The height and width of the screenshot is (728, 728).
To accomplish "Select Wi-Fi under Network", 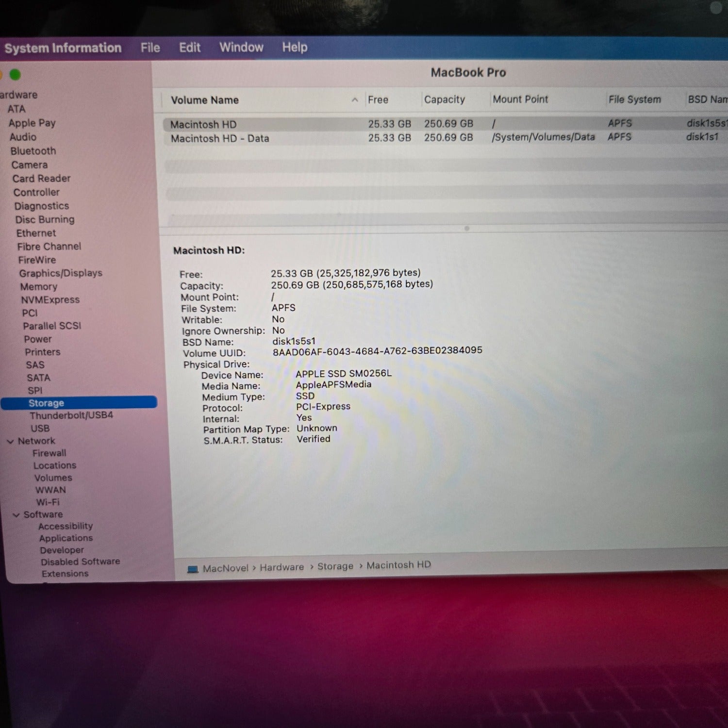I will click(48, 502).
